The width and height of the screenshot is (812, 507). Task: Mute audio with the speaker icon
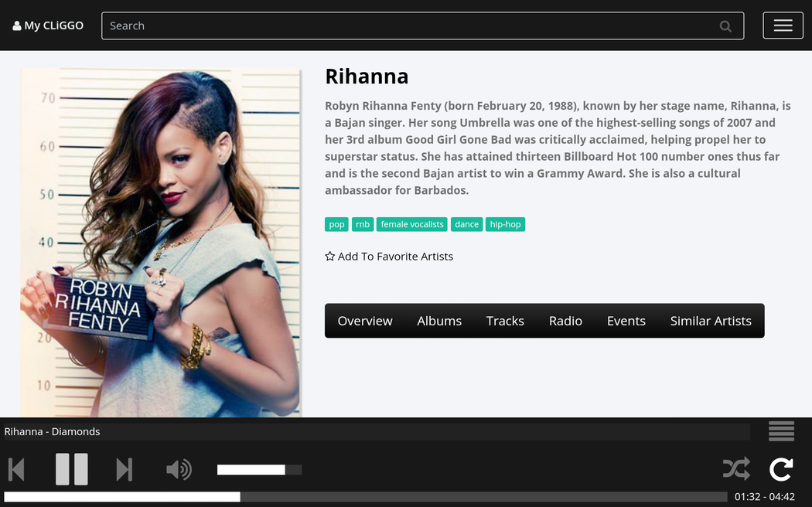pos(179,469)
